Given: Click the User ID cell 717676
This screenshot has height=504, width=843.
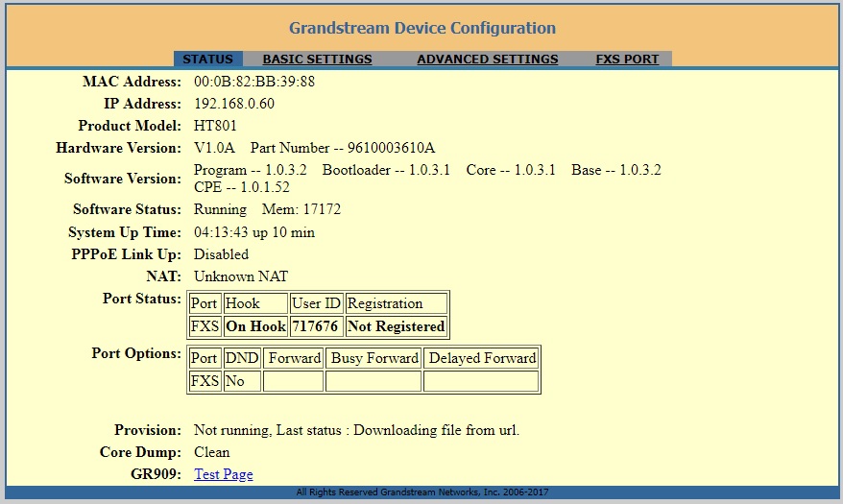Looking at the screenshot, I should [316, 326].
